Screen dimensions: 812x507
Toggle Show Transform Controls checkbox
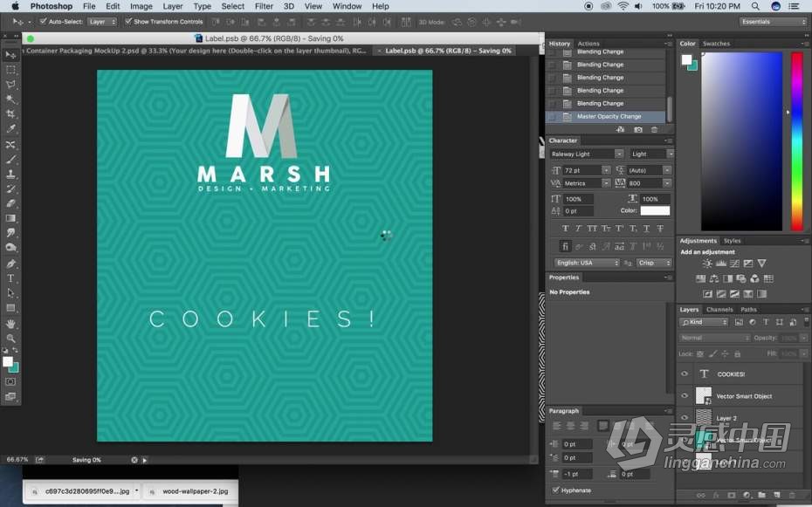tap(128, 22)
